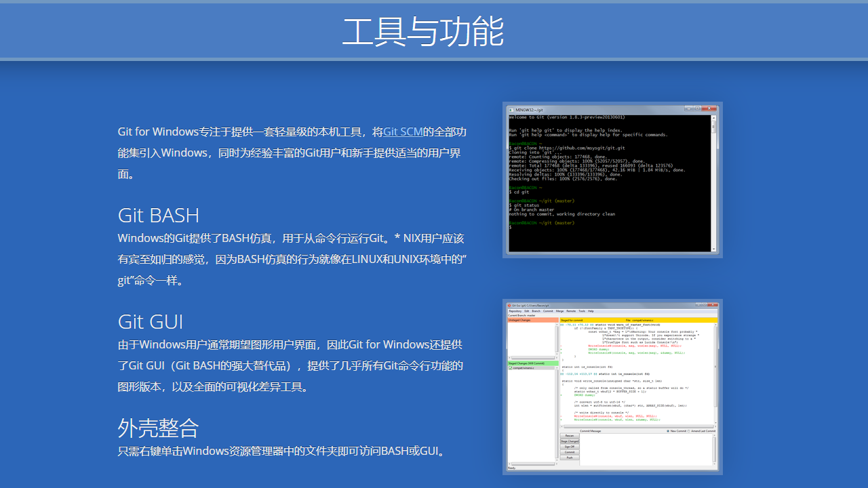
Task: Open the Branch menu in Git GUI
Action: 536,311
